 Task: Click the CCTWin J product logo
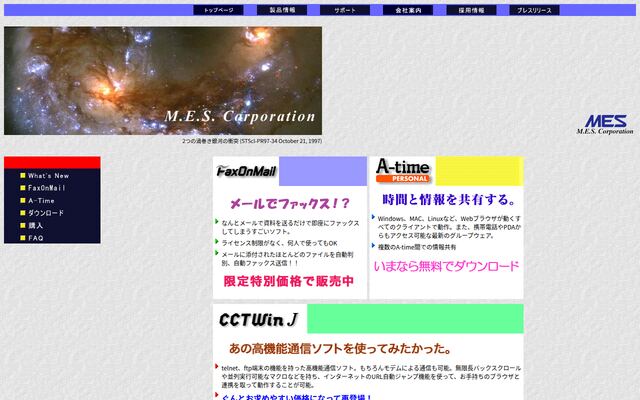(x=259, y=320)
